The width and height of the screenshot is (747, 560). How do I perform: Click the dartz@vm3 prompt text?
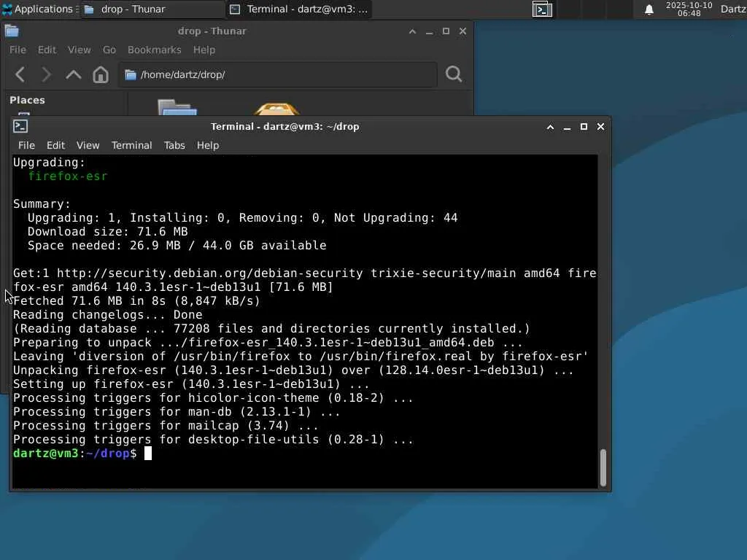click(x=46, y=454)
